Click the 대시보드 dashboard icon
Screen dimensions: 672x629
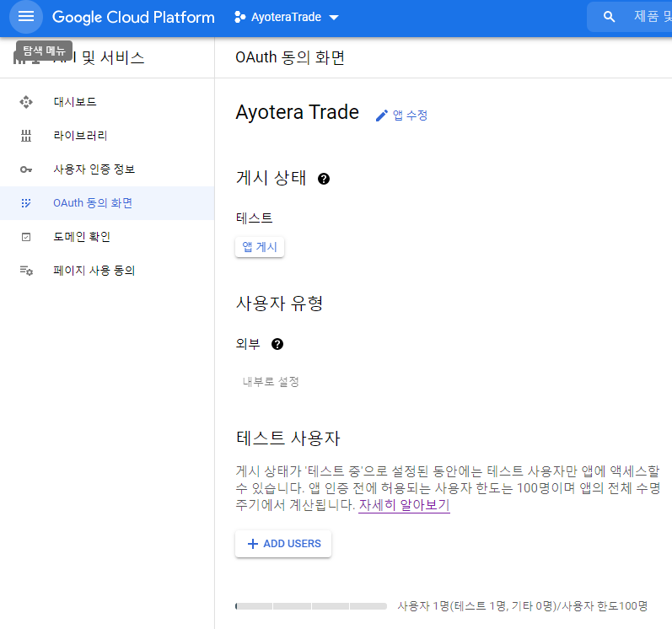(x=26, y=102)
